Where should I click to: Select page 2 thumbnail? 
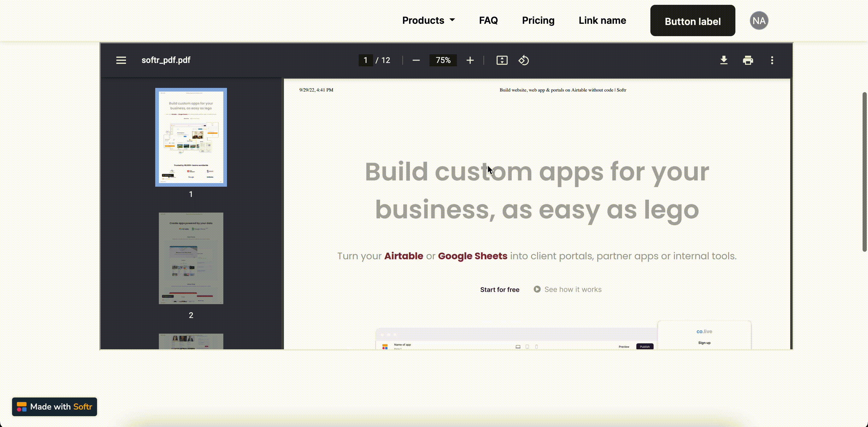pyautogui.click(x=191, y=258)
